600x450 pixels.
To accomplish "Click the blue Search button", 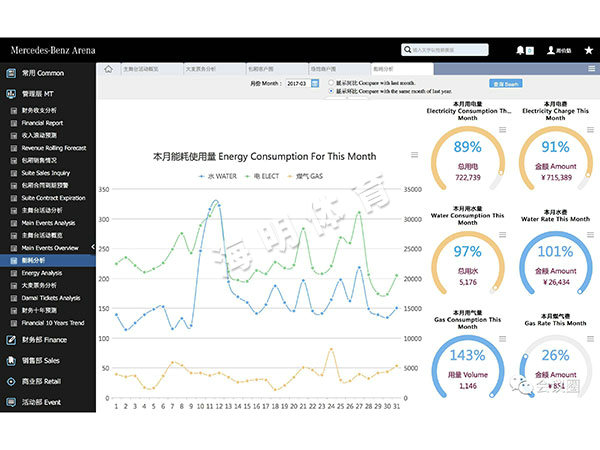I will pos(504,84).
